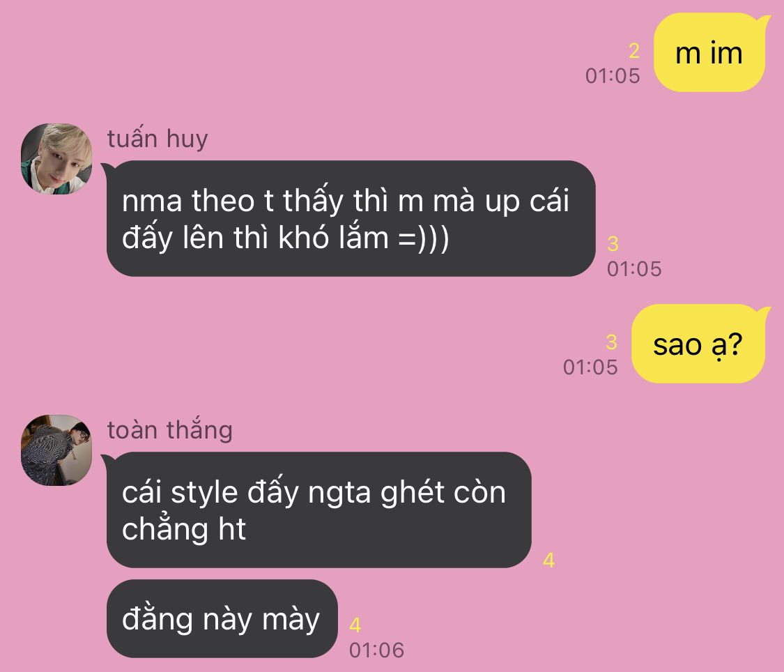Tap the 01:06 timestamp
The height and width of the screenshot is (672, 784).
(376, 650)
